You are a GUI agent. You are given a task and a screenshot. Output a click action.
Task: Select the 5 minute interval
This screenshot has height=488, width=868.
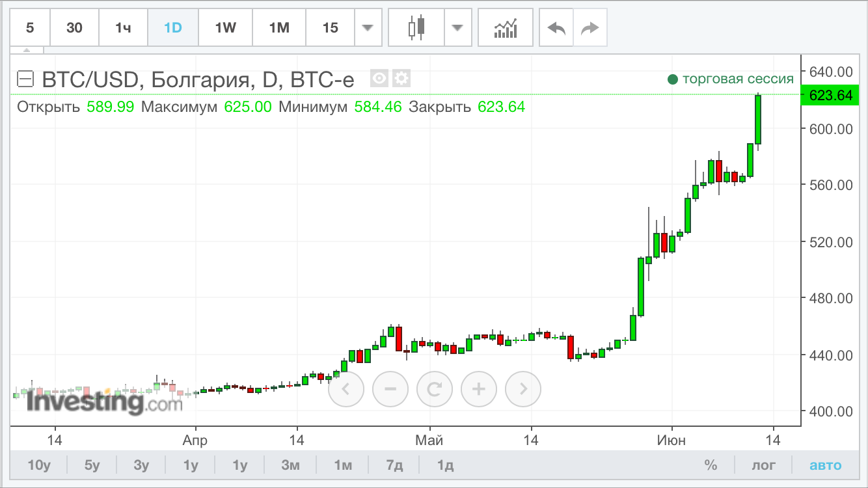click(31, 27)
